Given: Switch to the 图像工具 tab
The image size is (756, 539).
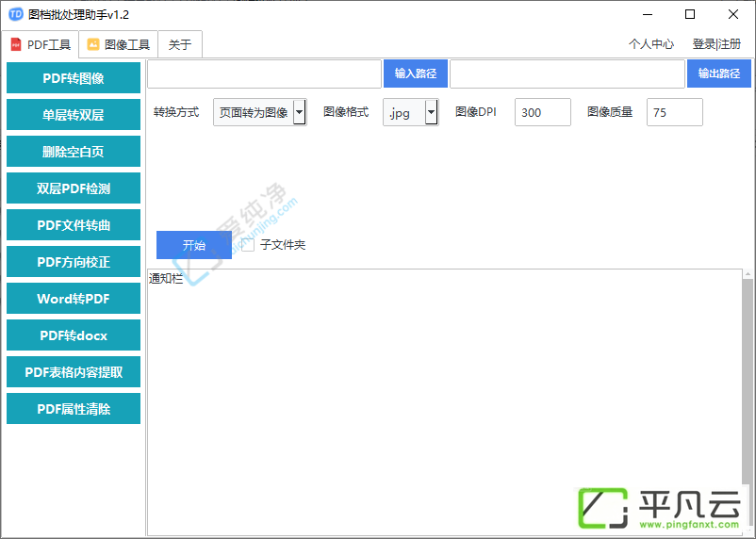Looking at the screenshot, I should coord(118,44).
